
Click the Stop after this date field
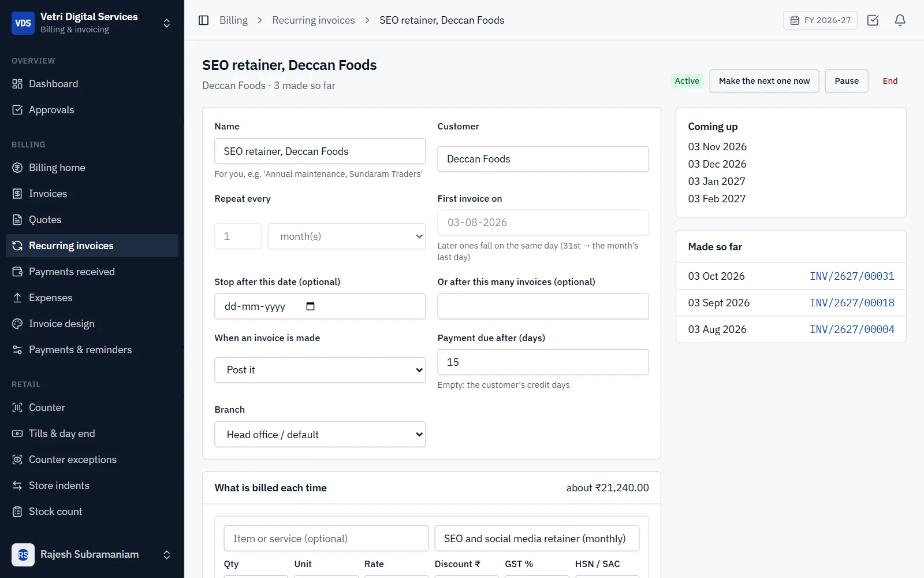tap(320, 306)
